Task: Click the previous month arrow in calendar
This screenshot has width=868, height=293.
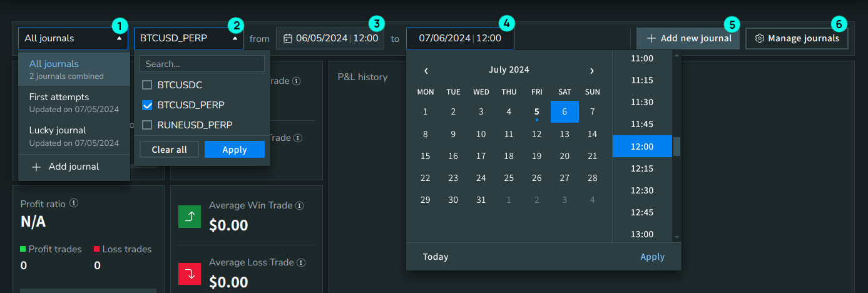Action: 426,70
